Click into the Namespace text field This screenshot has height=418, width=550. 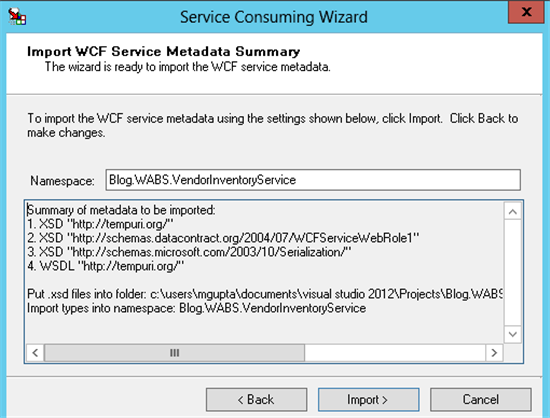[313, 180]
